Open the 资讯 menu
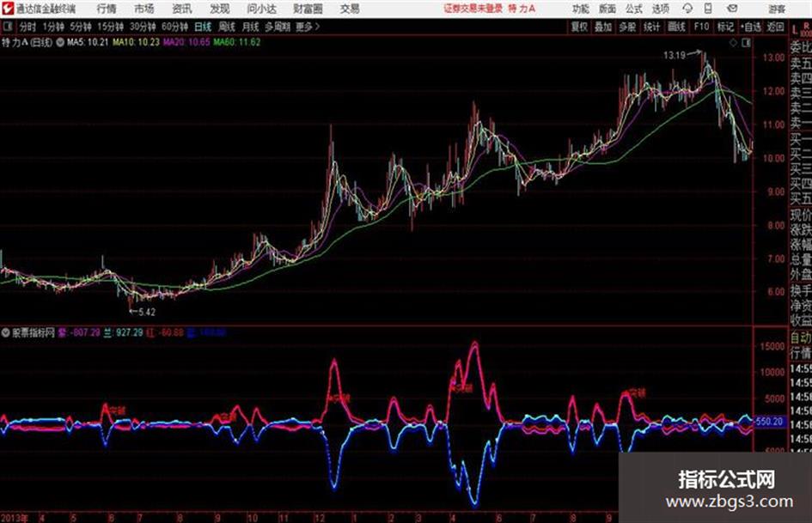The width and height of the screenshot is (812, 523). coord(182,9)
